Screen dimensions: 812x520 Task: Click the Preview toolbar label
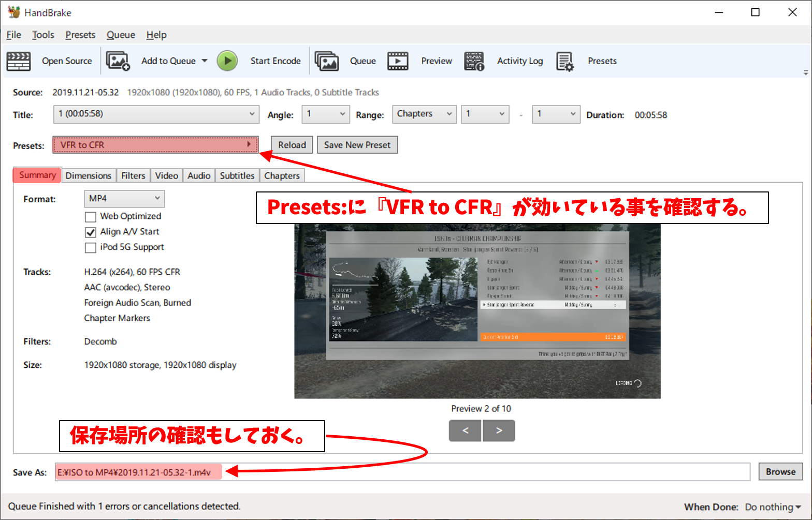(x=437, y=61)
